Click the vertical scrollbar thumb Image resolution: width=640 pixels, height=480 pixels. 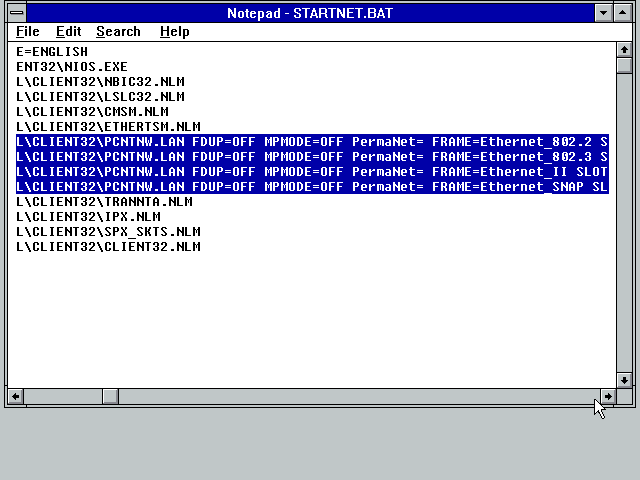(x=624, y=66)
